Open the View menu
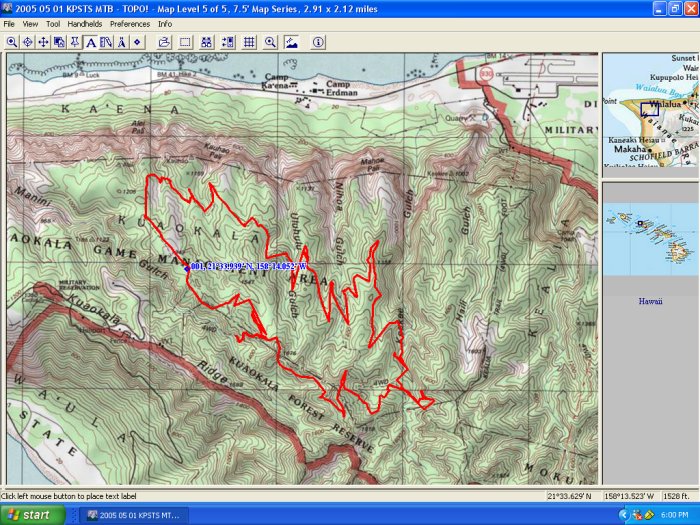 [x=30, y=24]
